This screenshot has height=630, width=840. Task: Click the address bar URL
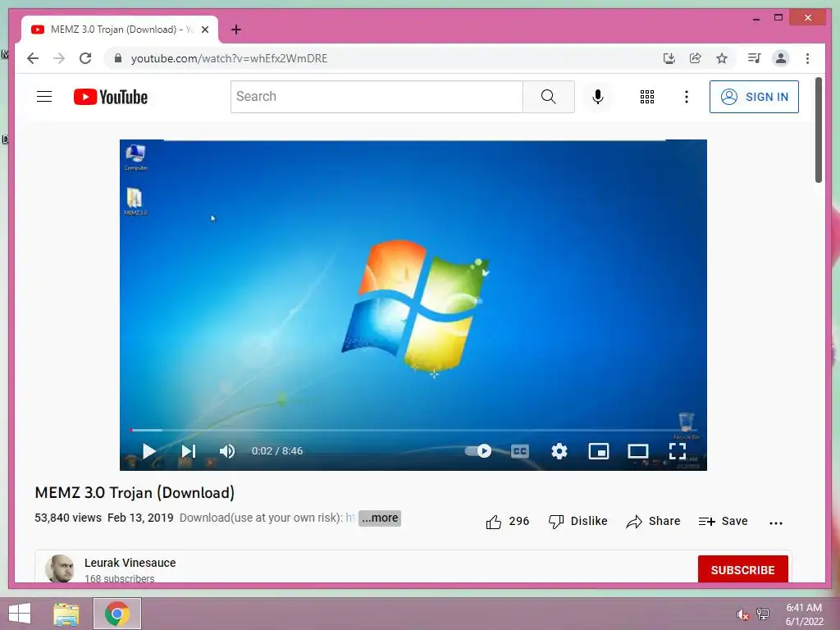(x=230, y=58)
